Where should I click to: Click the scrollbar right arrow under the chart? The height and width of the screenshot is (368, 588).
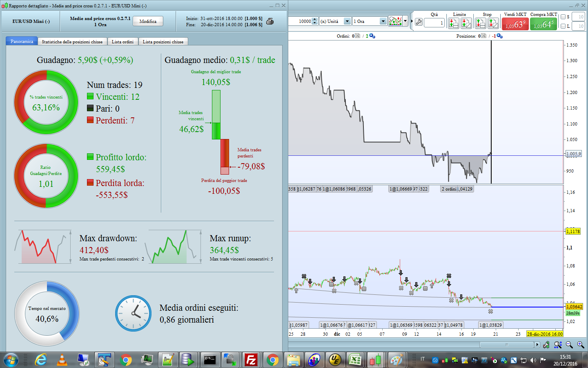click(x=537, y=345)
